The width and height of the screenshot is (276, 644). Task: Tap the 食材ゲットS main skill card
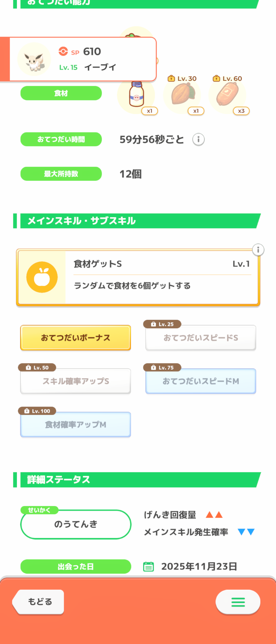click(161, 277)
